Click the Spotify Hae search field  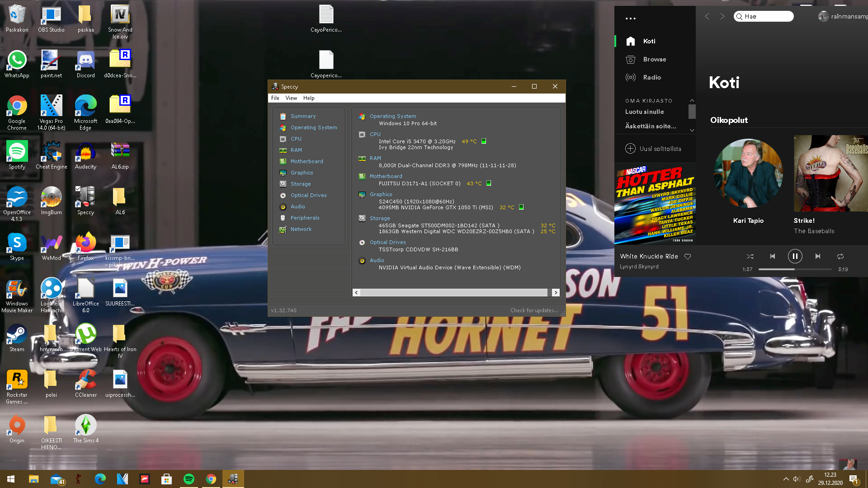(764, 16)
